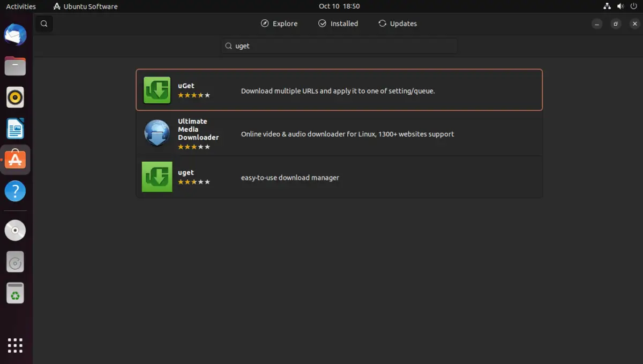Click the Ultimate Media Downloader star rating
643x364 pixels.
pyautogui.click(x=194, y=147)
